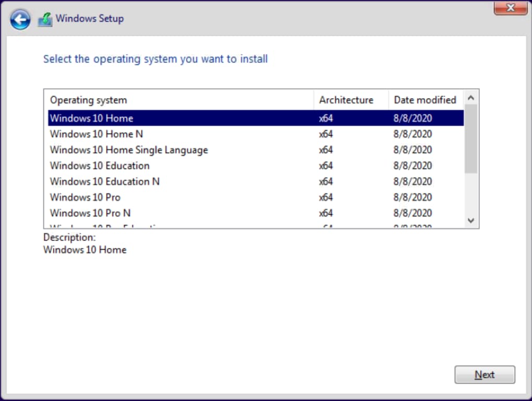The width and height of the screenshot is (532, 401).
Task: Click the Architecture column header
Action: (346, 100)
